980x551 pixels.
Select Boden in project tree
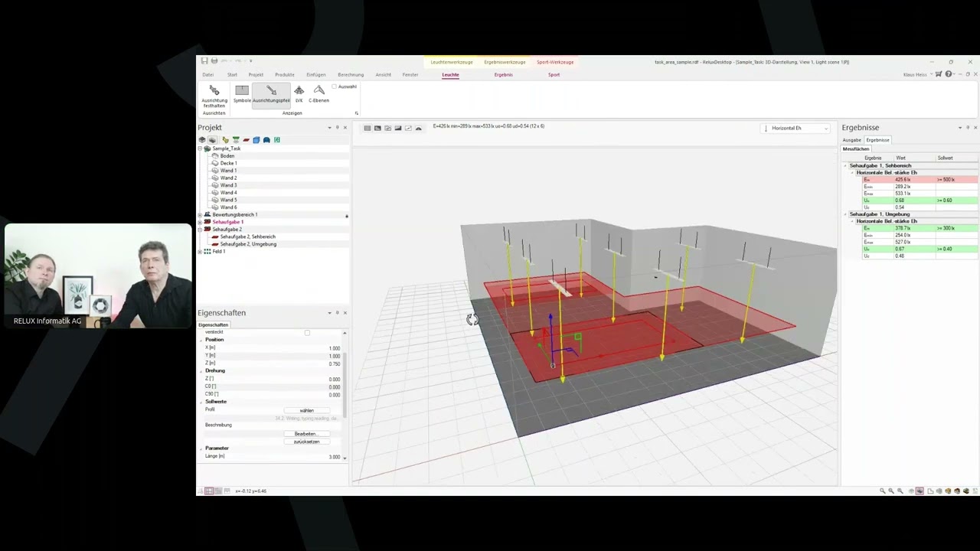(227, 156)
